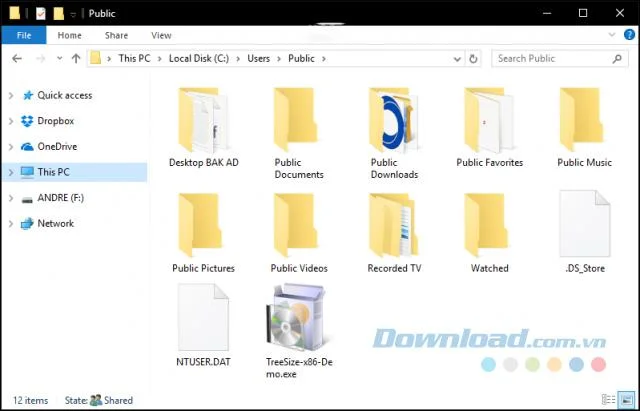The height and width of the screenshot is (411, 640).
Task: Refresh the Public folder view
Action: pyautogui.click(x=473, y=59)
